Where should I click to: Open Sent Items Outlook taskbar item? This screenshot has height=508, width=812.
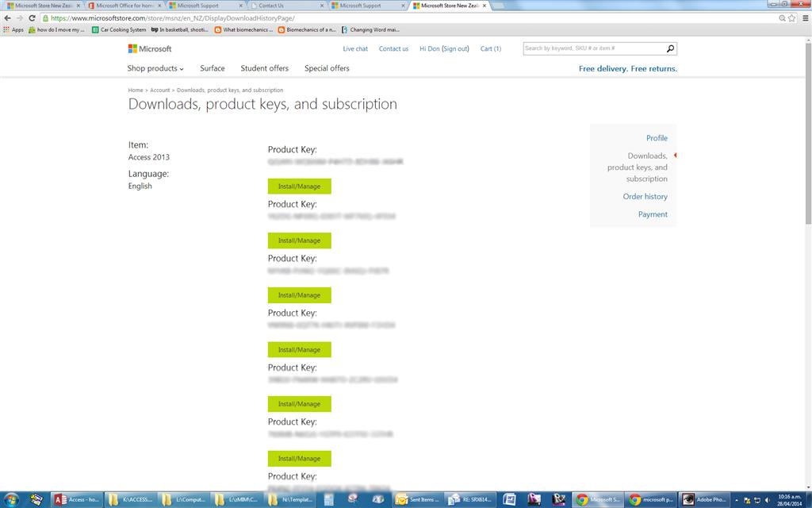(x=418, y=500)
